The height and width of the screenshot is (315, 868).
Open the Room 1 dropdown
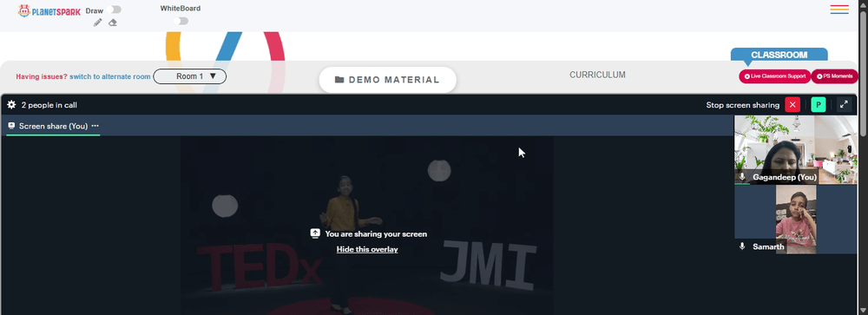pyautogui.click(x=190, y=76)
